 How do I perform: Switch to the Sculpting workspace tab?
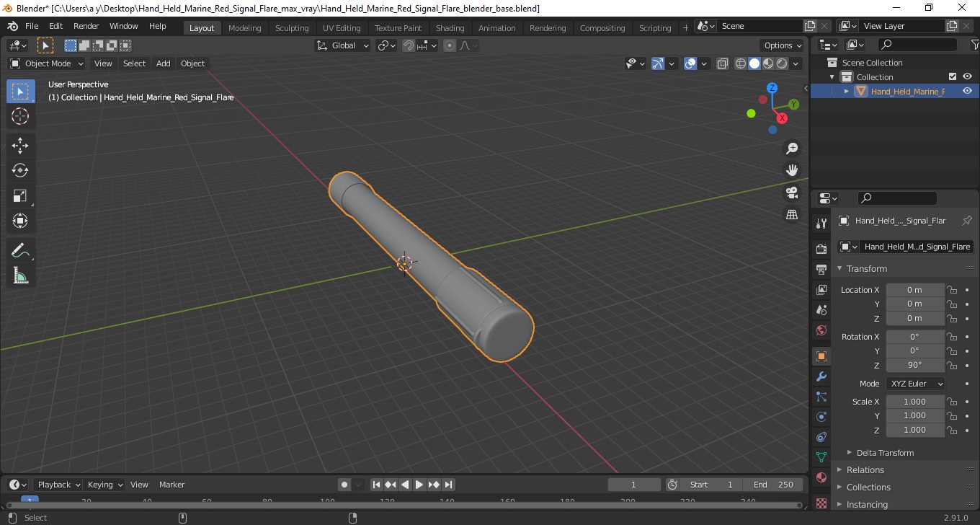tap(292, 27)
